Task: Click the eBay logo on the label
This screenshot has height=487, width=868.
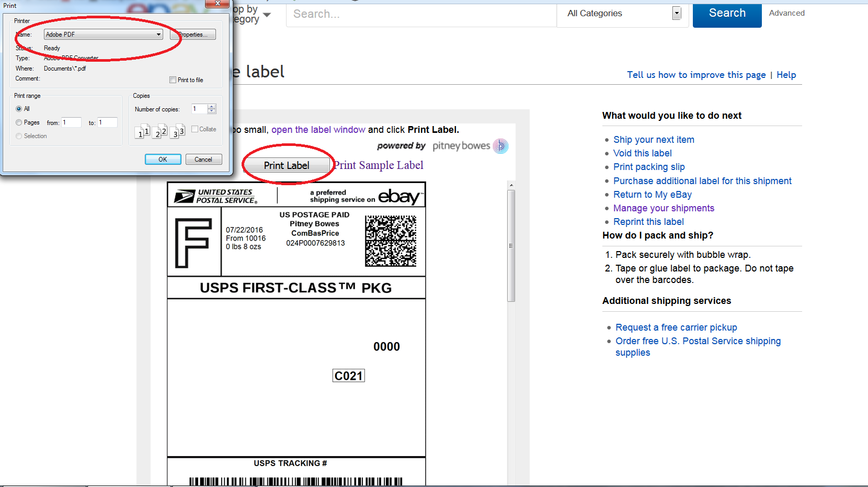Action: tap(400, 197)
